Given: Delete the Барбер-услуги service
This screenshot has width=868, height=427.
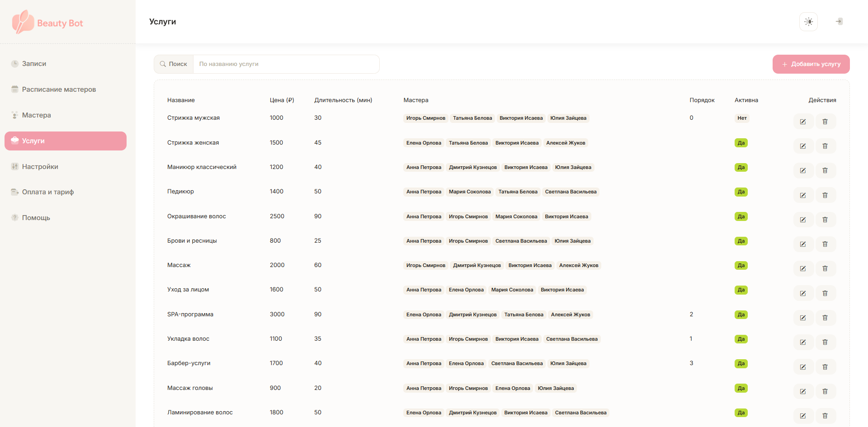Looking at the screenshot, I should 825,367.
